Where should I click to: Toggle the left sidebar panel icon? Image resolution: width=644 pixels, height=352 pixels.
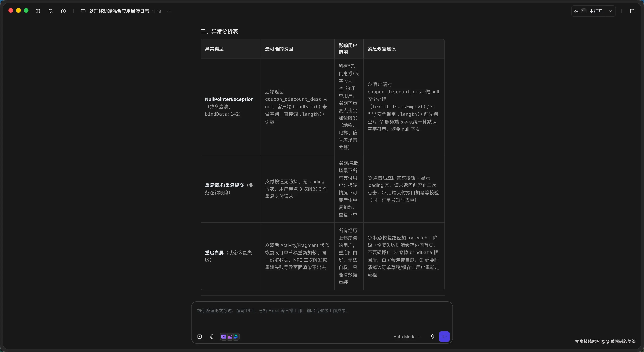coord(38,11)
